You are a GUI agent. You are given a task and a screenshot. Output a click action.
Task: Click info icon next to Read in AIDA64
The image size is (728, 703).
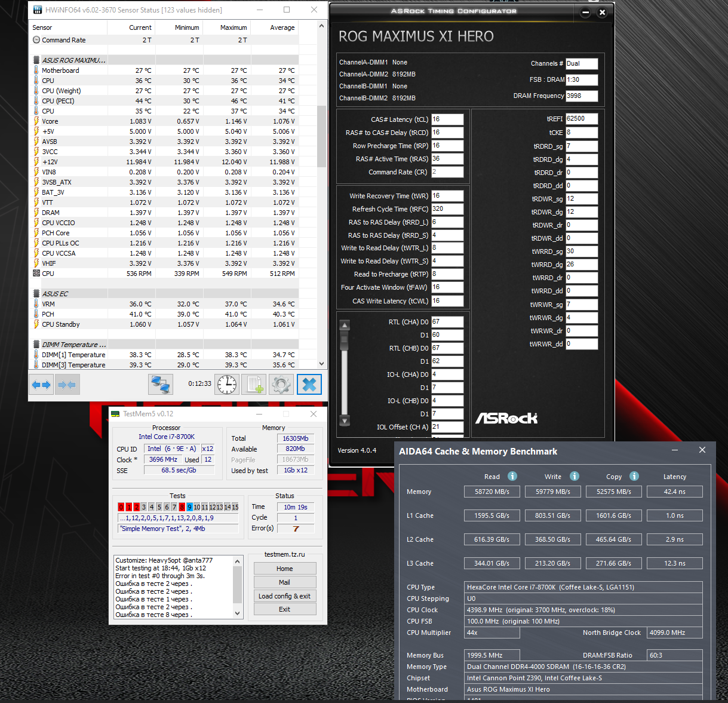[512, 476]
